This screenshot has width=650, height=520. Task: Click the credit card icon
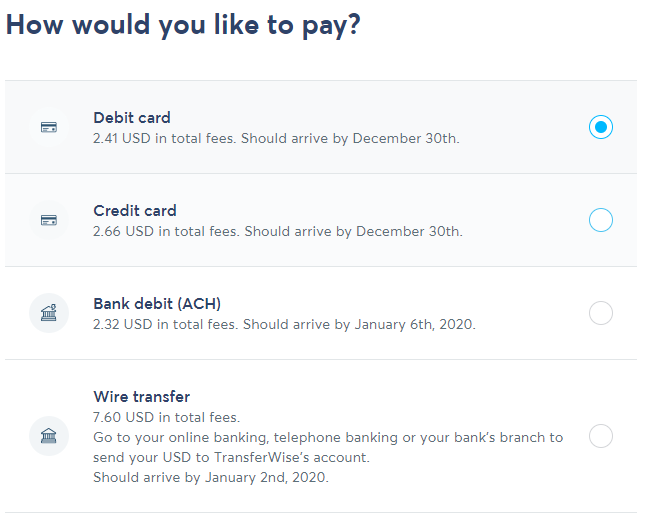[49, 220]
